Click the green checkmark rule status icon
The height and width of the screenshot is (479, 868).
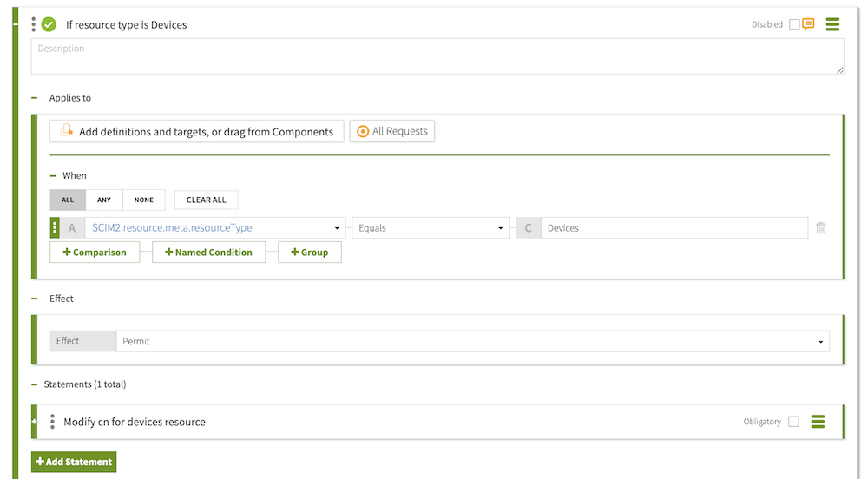(49, 24)
